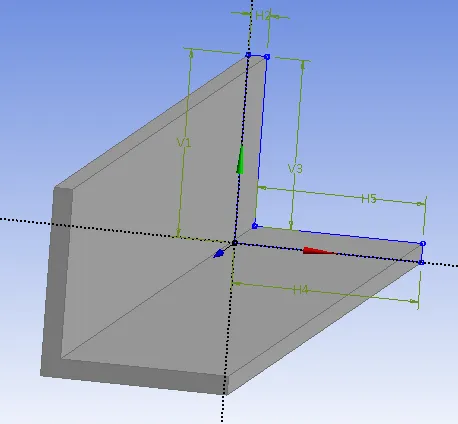The image size is (458, 424).
Task: Select the upper right-end sketch vertex
Action: [423, 244]
